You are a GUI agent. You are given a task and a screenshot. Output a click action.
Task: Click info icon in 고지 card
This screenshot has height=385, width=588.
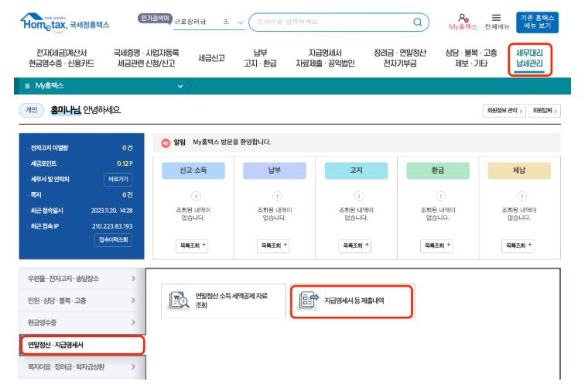pos(359,196)
